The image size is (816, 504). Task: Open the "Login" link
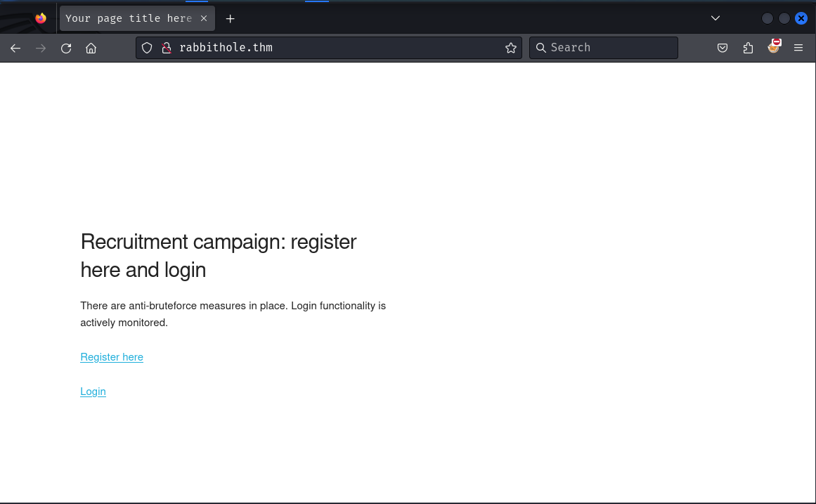[x=93, y=392]
